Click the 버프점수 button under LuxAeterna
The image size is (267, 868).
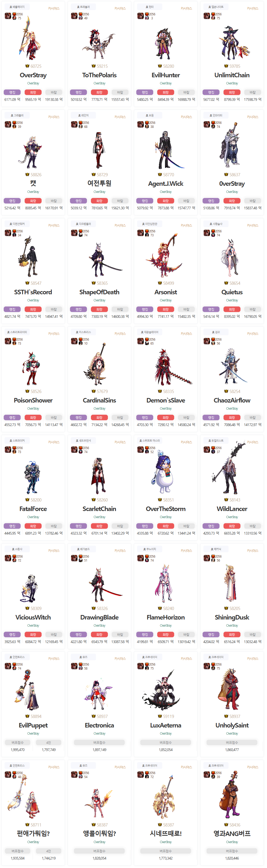click(166, 742)
